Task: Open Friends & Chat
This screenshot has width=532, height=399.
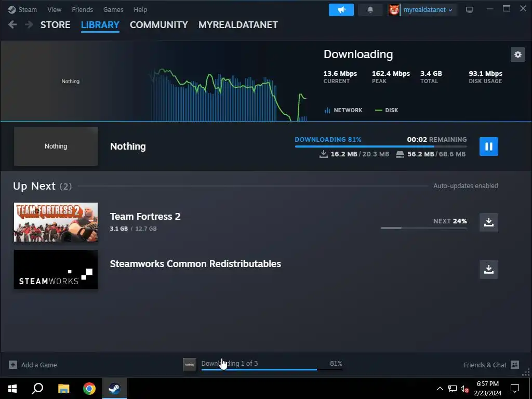Action: (x=485, y=365)
